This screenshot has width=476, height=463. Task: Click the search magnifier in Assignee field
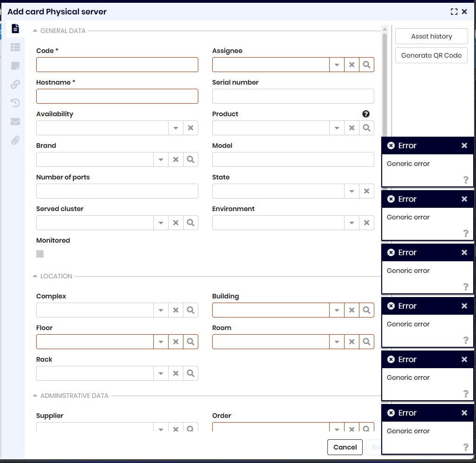click(x=366, y=65)
